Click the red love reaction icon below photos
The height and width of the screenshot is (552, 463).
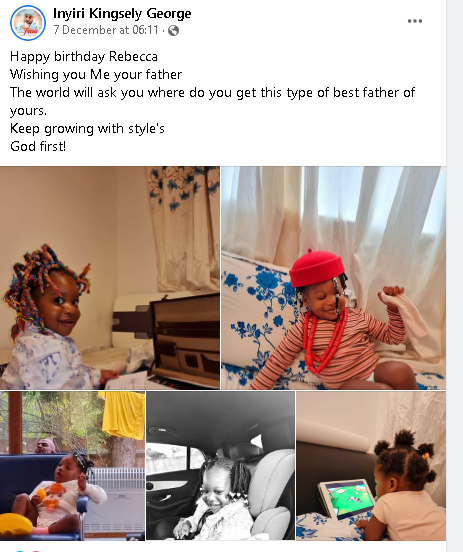coord(35,551)
